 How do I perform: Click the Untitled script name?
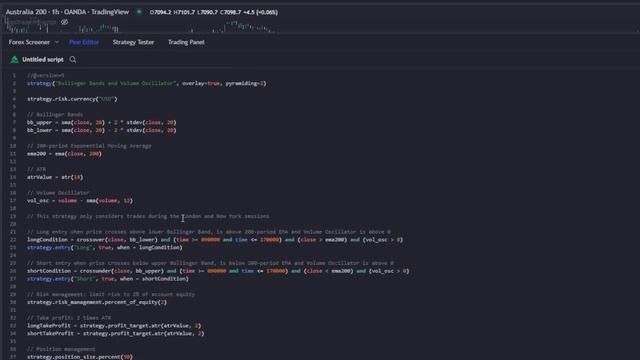(x=43, y=60)
